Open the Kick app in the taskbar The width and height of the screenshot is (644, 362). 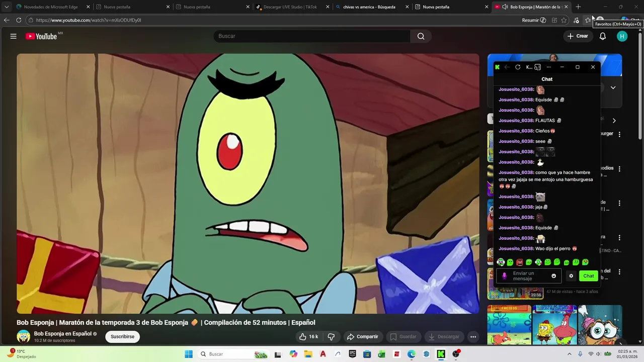coord(441,354)
